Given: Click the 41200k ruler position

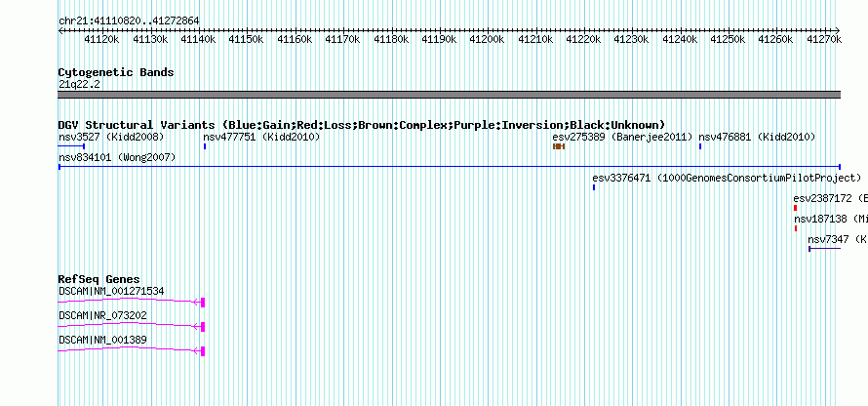Looking at the screenshot, I should click(x=487, y=39).
